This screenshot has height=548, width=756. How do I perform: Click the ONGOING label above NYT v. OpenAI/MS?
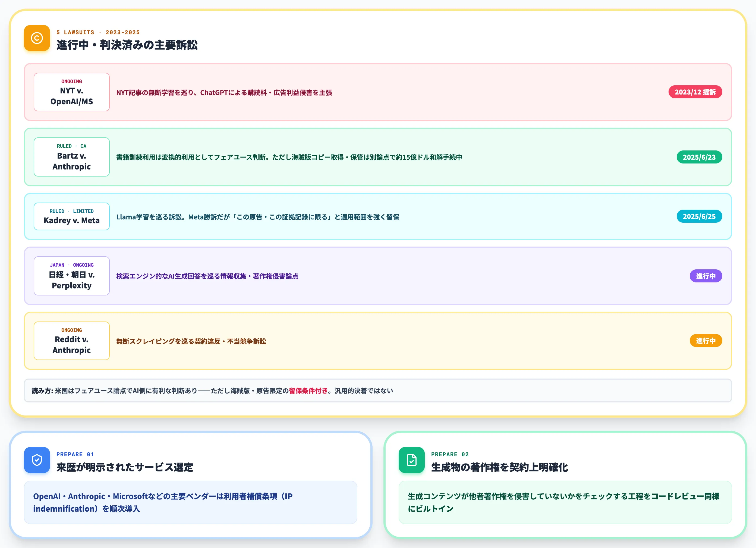(x=72, y=81)
